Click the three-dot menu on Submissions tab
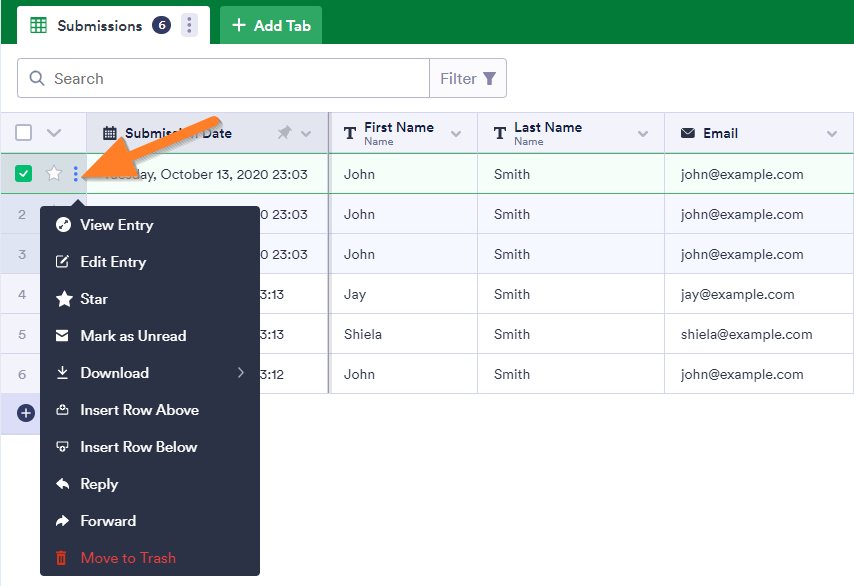854x586 pixels. point(189,26)
